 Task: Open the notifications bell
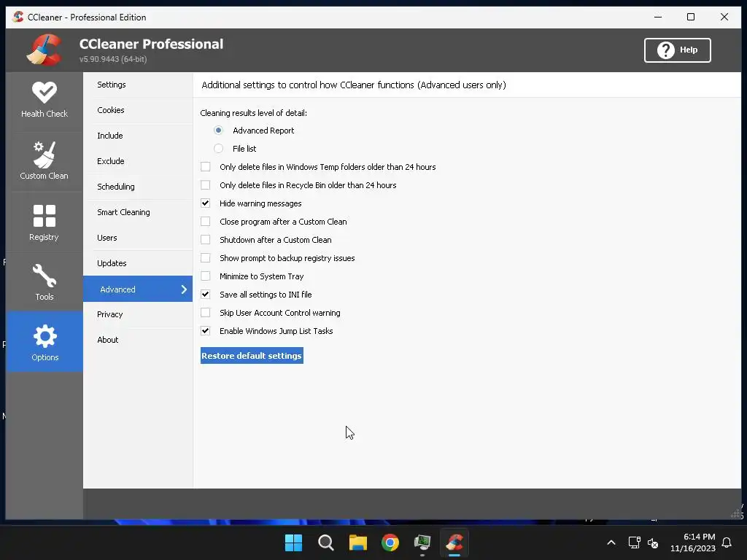click(x=727, y=542)
